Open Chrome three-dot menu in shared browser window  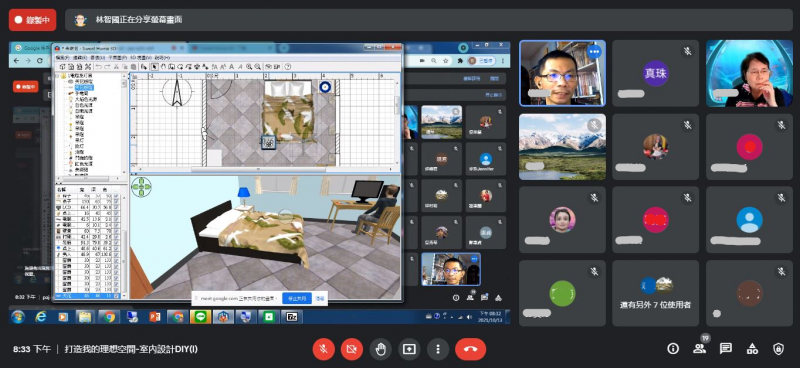504,60
